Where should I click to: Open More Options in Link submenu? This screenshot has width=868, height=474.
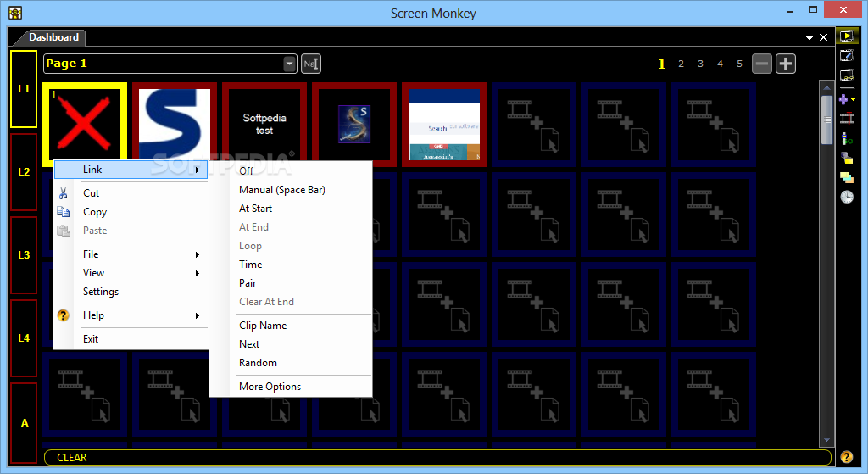click(x=291, y=387)
